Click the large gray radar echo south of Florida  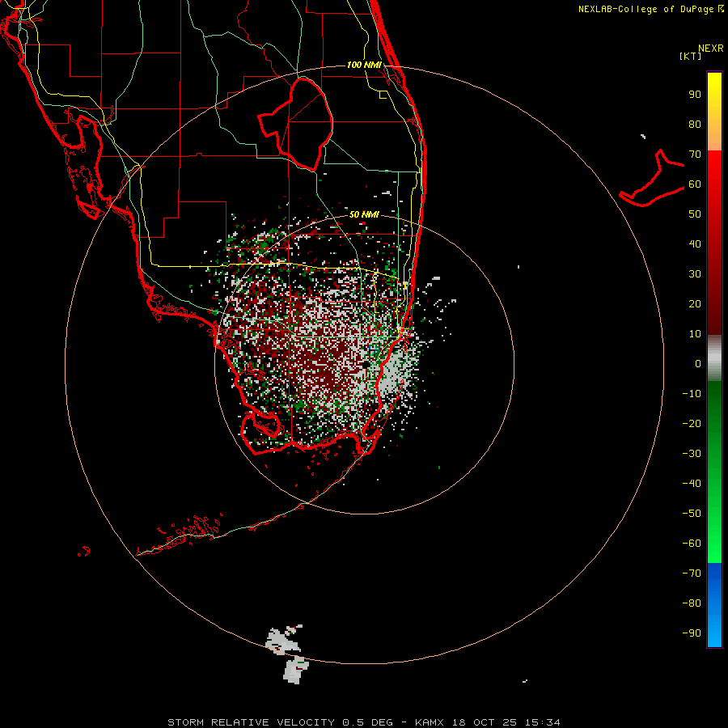point(289,654)
